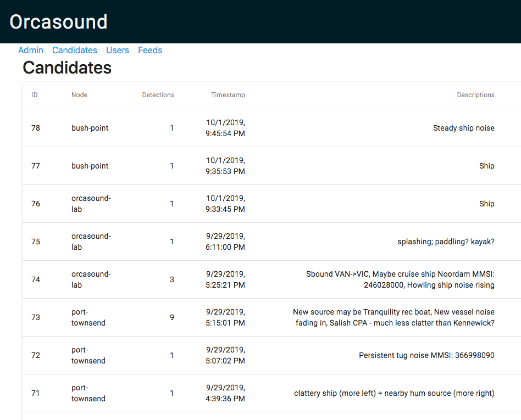
Task: Open the Users page link
Action: [x=117, y=50]
